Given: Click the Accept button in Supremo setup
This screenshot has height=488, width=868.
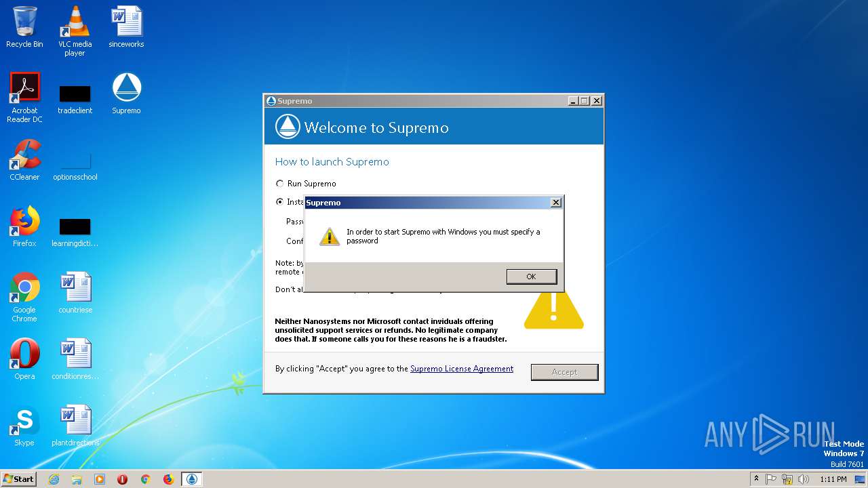Looking at the screenshot, I should (x=564, y=372).
